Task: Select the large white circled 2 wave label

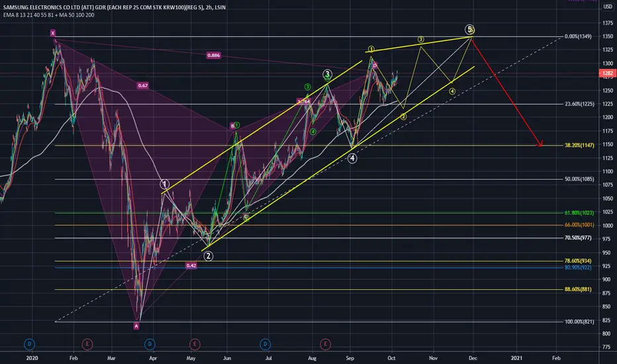Action: (208, 256)
